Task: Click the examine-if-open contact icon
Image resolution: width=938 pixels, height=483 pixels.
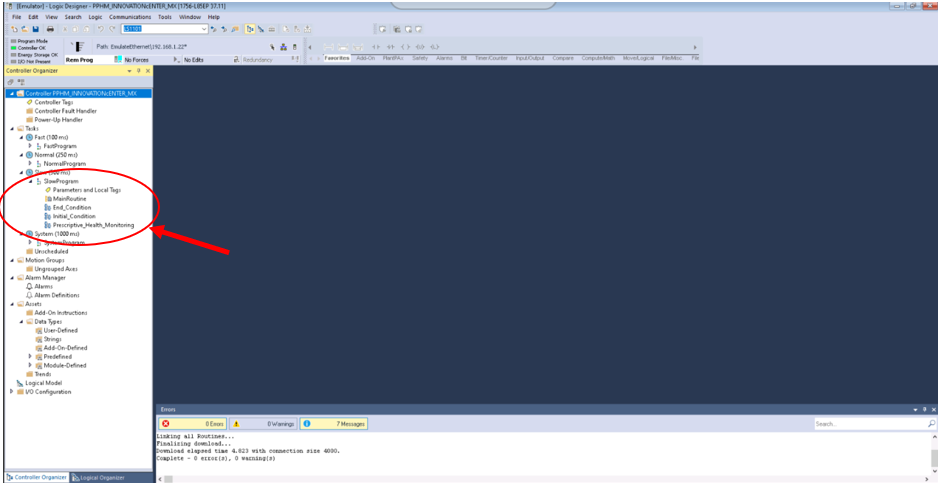Action: pos(390,47)
